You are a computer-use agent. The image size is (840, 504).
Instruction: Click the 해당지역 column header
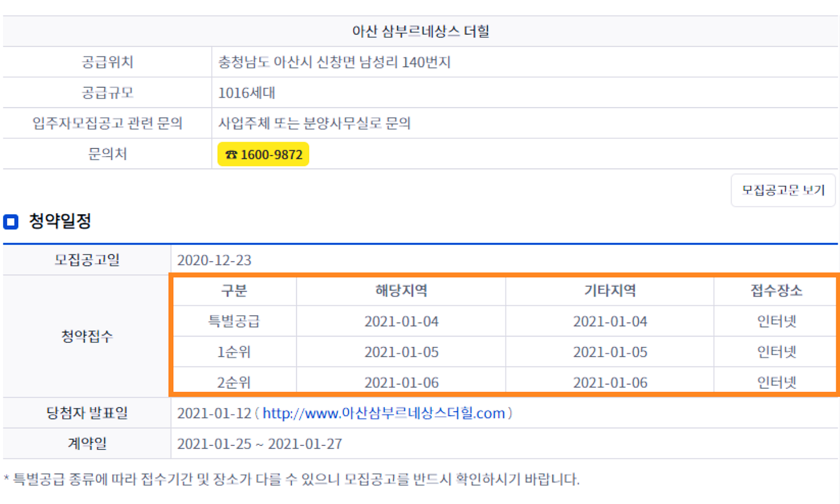click(x=401, y=290)
